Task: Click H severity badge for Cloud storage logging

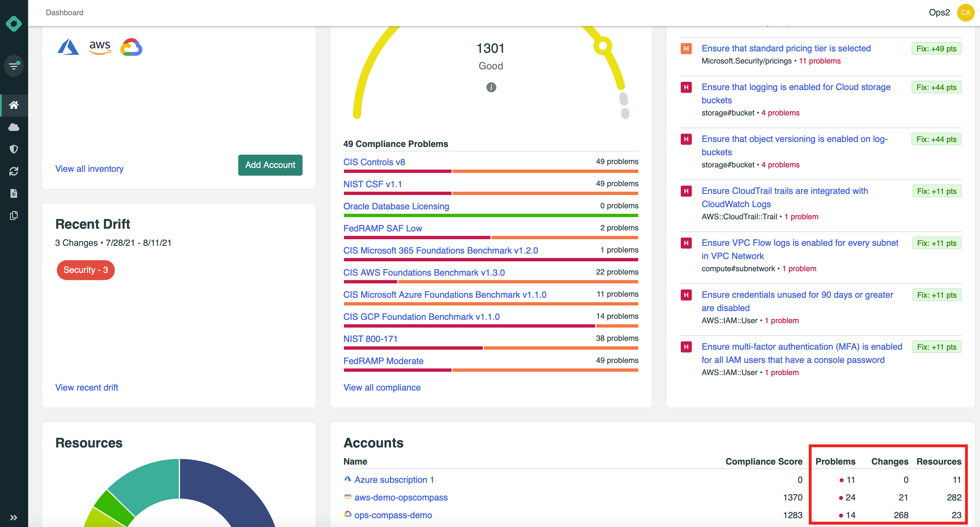Action: [686, 88]
